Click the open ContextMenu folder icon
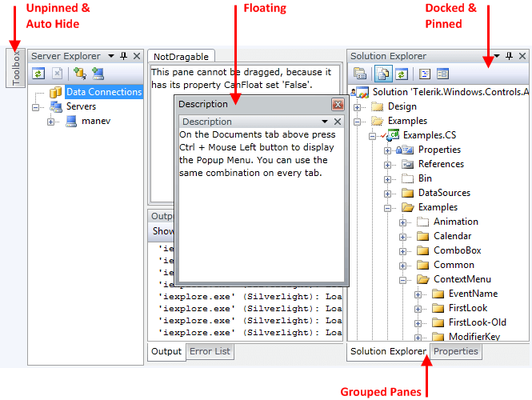 click(423, 279)
